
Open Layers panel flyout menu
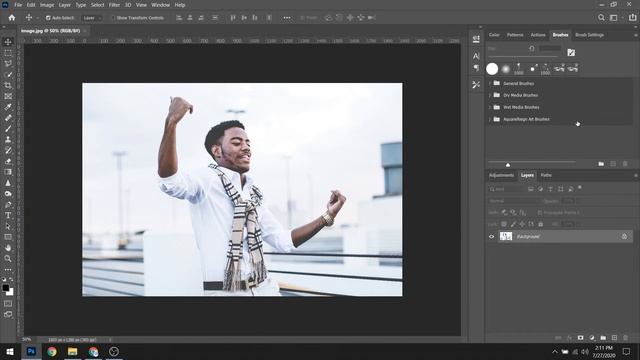point(636,176)
